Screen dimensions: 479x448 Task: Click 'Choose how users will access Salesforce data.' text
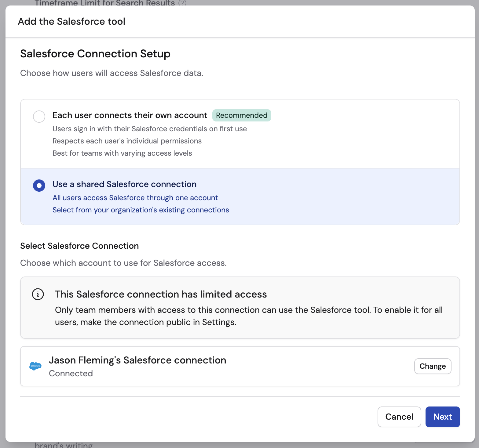112,73
